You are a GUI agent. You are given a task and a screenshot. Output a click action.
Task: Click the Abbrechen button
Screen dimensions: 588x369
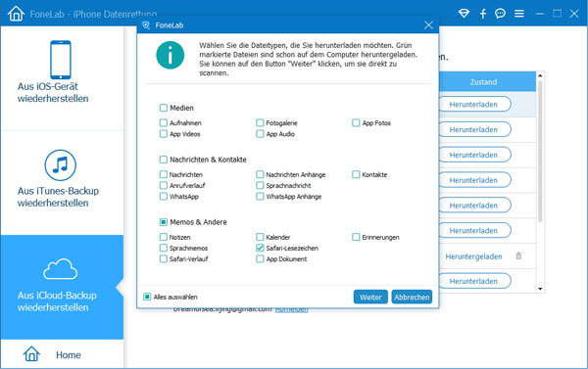point(412,297)
